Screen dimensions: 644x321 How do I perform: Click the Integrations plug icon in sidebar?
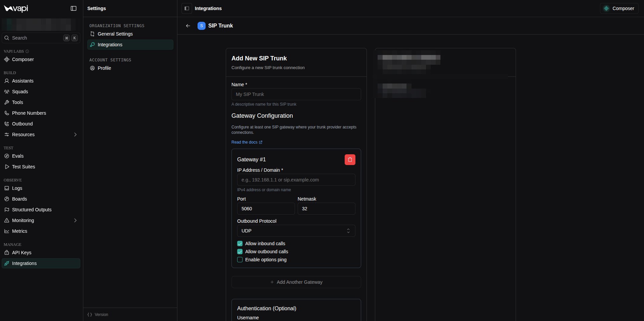tap(7, 263)
